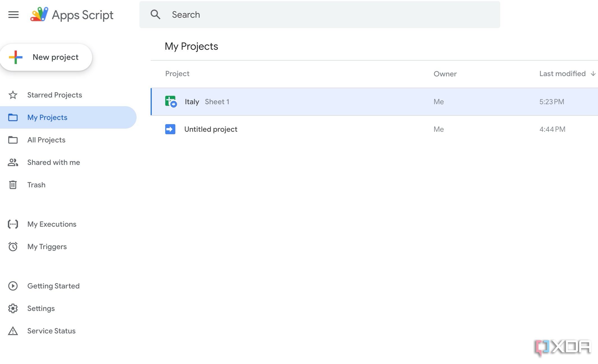Open the Italy project name

point(192,102)
